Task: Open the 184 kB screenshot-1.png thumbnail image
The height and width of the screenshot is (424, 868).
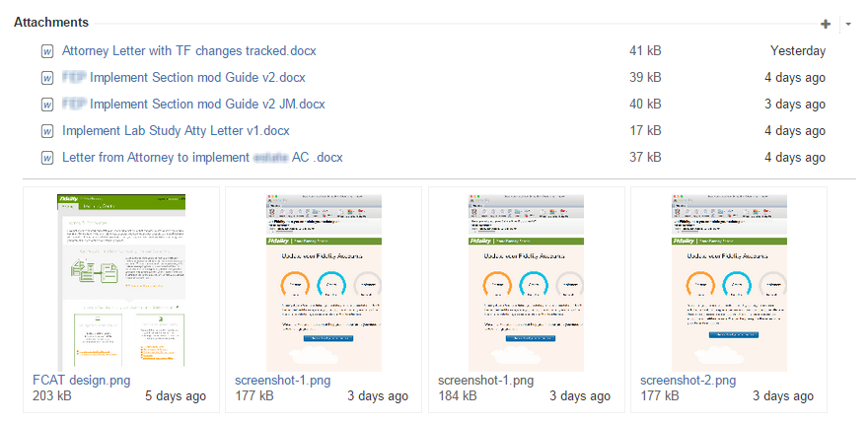Action: [x=526, y=281]
